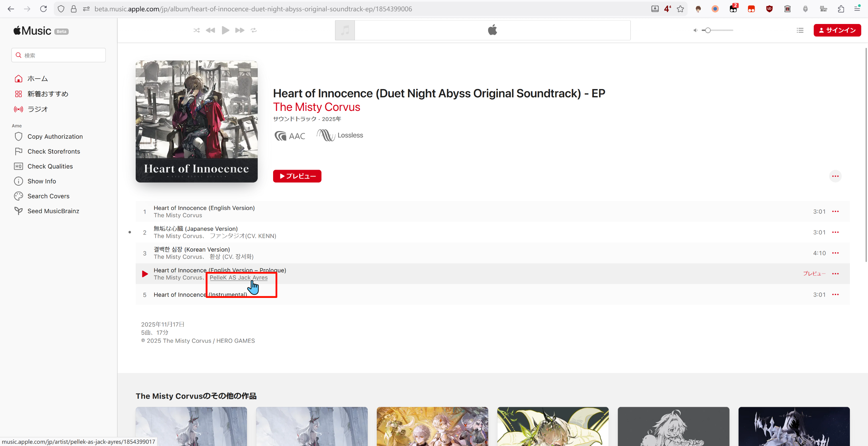Viewport: 868px width, 446px height.
Task: Click the red サインイン sign-in button
Action: (837, 30)
